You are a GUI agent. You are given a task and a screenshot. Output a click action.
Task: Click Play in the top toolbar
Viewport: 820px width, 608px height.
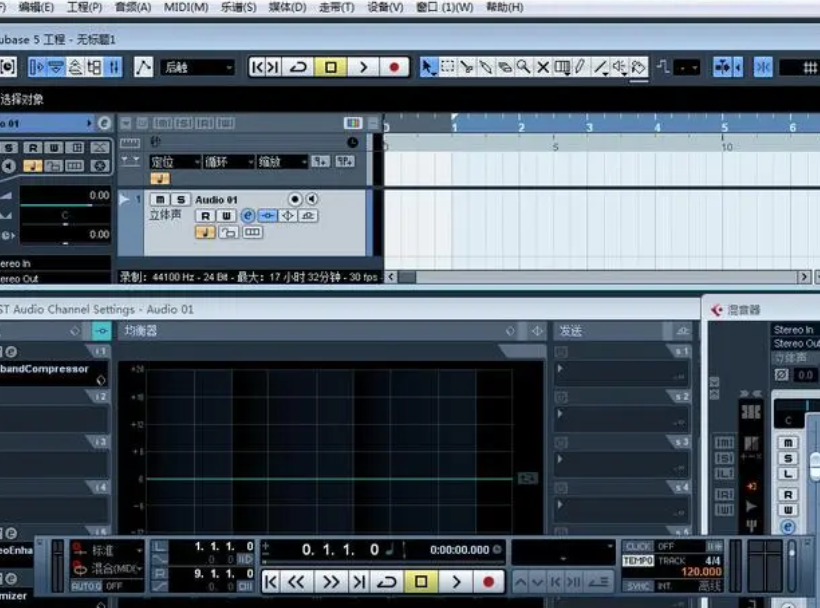[x=363, y=67]
